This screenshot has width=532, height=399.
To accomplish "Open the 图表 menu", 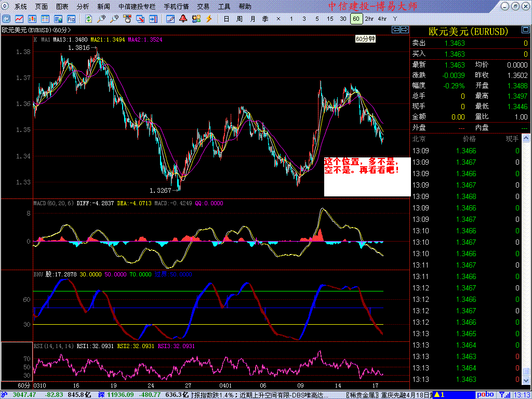I will pos(62,6).
